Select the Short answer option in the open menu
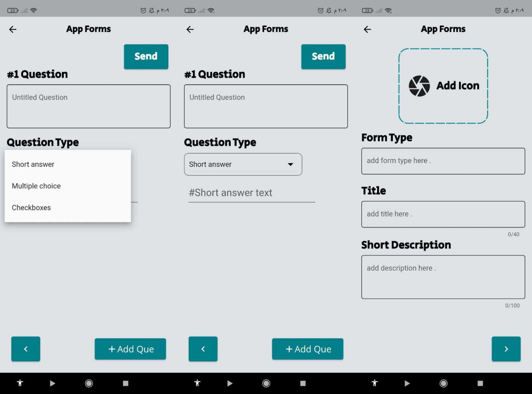The width and height of the screenshot is (532, 394). (x=33, y=164)
